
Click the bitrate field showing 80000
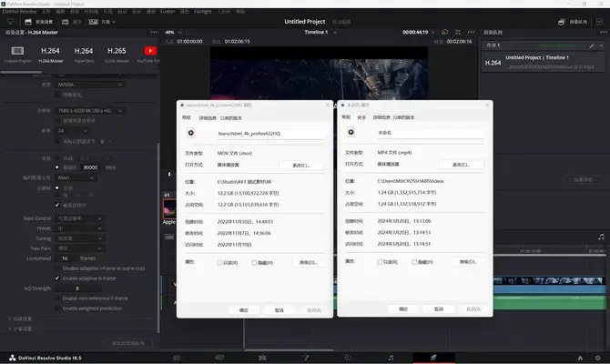coord(91,167)
